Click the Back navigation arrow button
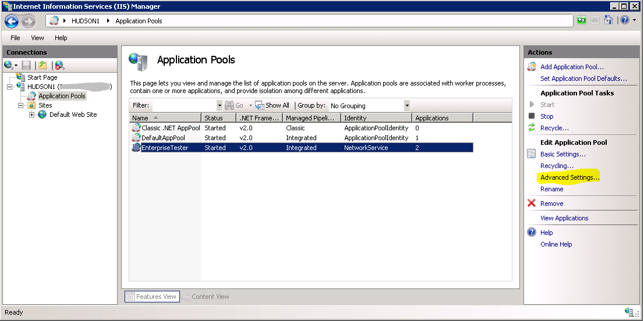 click(12, 21)
